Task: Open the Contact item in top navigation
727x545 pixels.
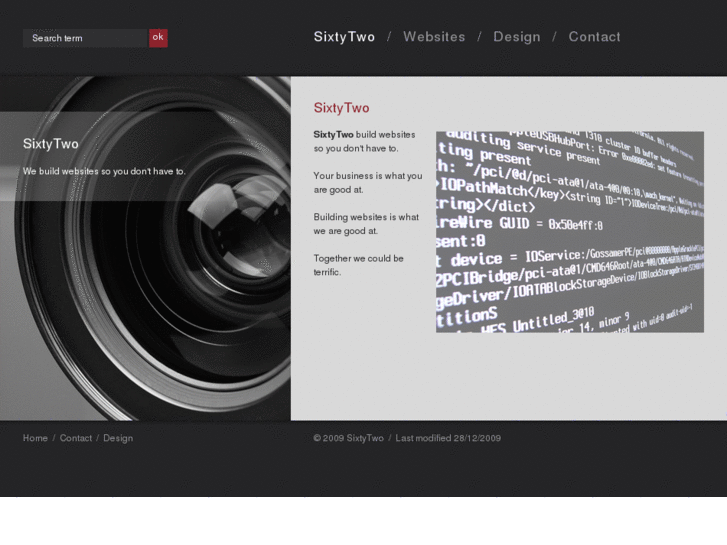Action: tap(594, 37)
